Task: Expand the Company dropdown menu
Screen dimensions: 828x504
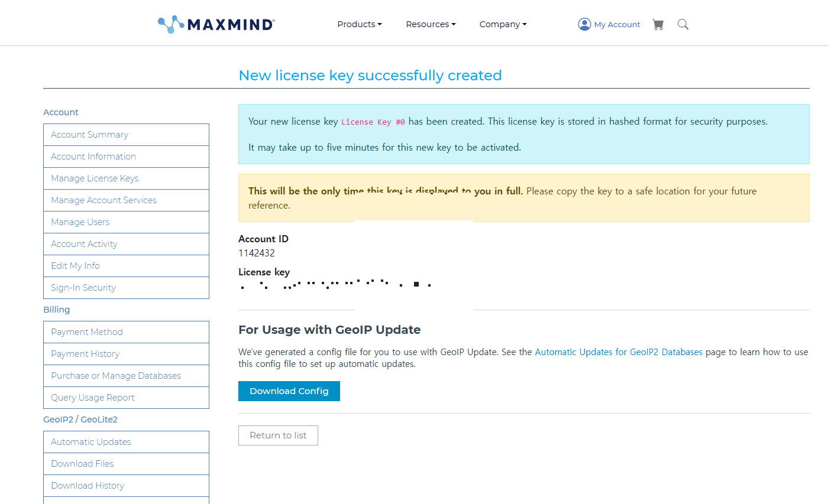Action: [x=503, y=24]
